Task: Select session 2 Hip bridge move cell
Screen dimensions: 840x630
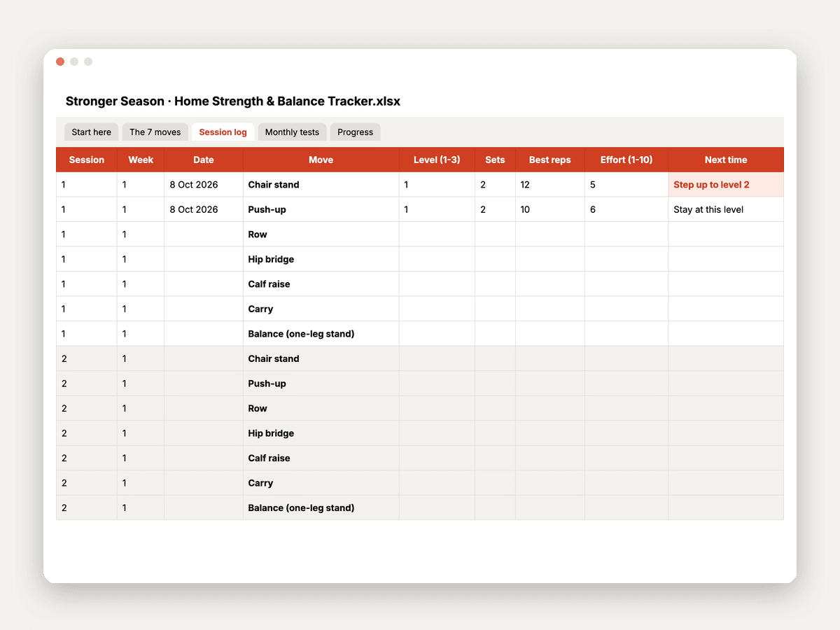Action: (x=321, y=433)
